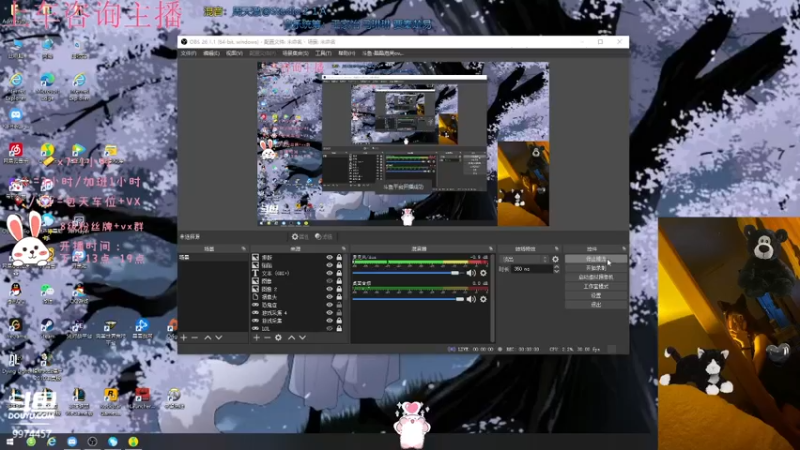Pop out the Sources dock header icon
The width and height of the screenshot is (800, 450).
point(343,249)
